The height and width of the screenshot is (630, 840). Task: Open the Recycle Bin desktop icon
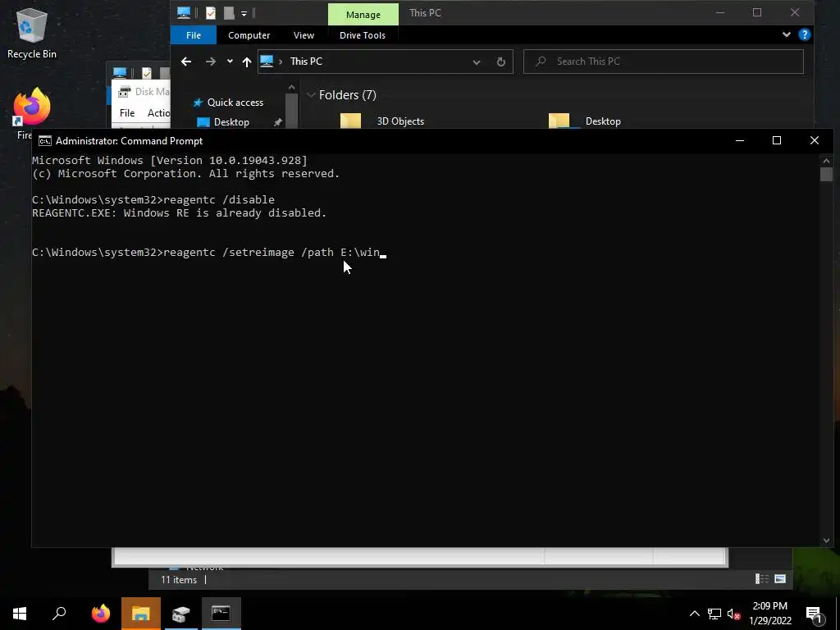coord(32,32)
